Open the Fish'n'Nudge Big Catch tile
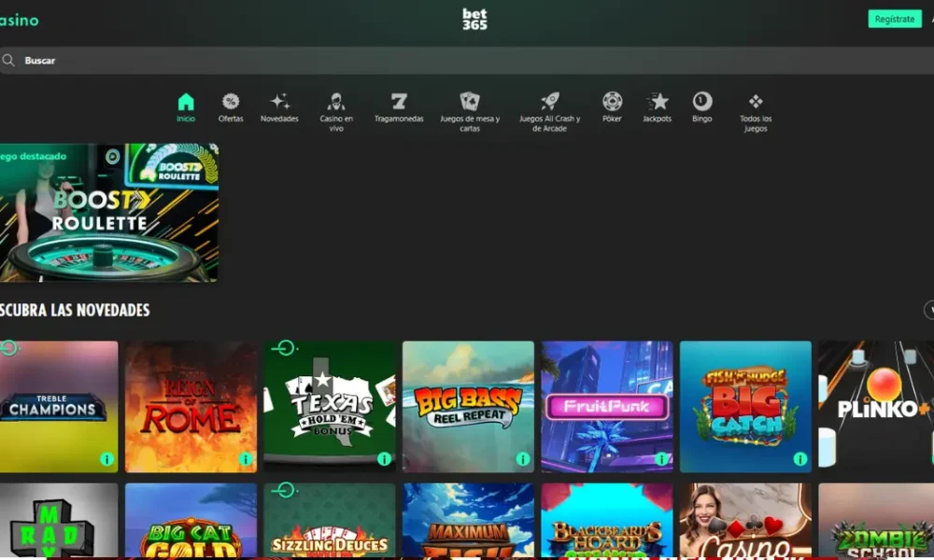 [x=745, y=406]
